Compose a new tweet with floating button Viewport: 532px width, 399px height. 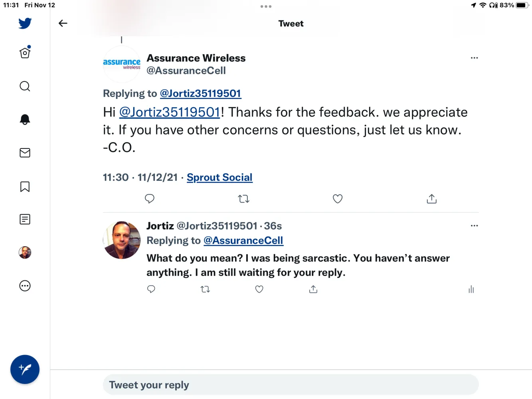pos(25,369)
